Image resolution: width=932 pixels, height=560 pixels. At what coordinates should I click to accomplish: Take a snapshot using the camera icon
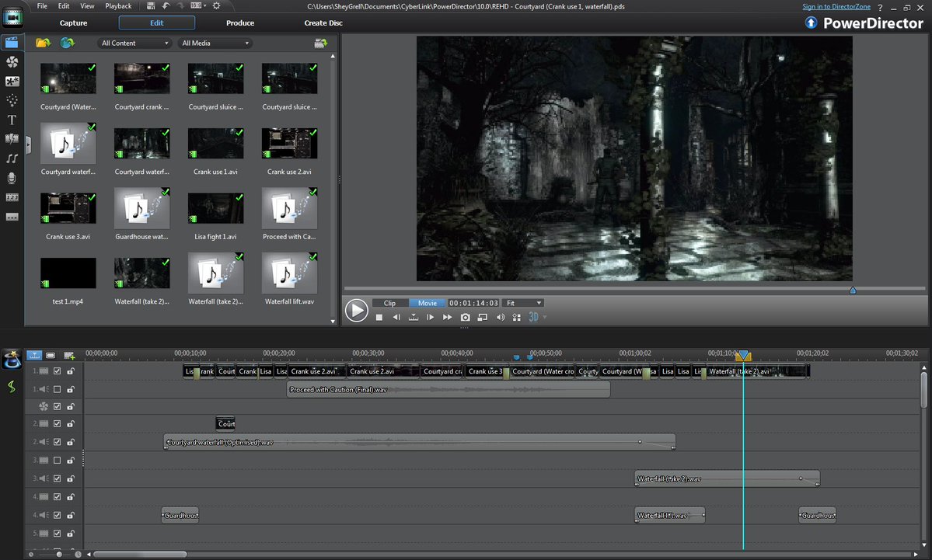coord(465,317)
